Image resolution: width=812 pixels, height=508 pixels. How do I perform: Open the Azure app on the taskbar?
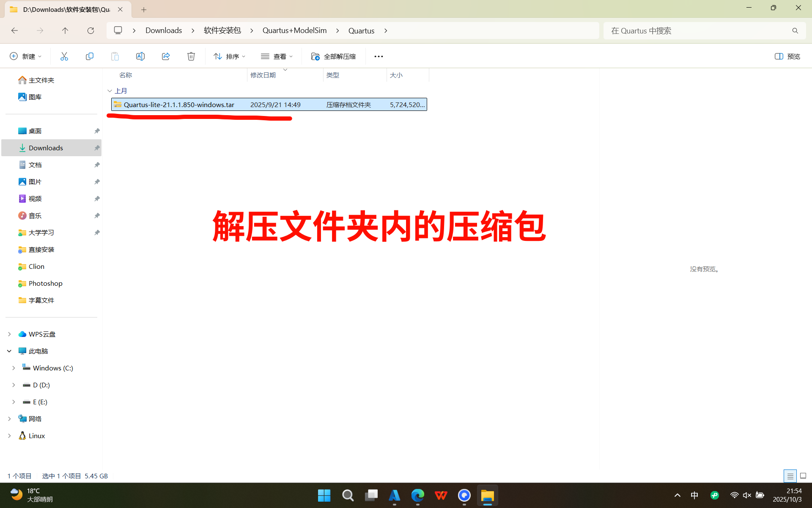click(395, 495)
